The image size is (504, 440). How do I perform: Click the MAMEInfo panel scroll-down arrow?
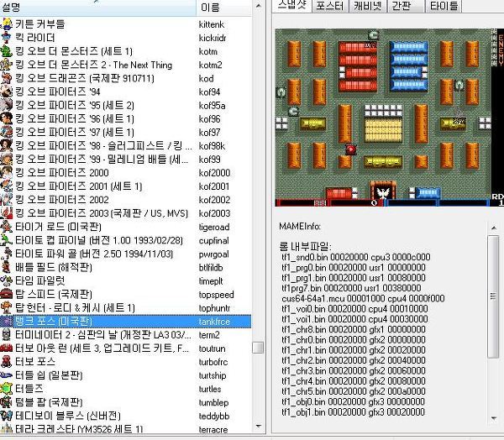point(493,418)
